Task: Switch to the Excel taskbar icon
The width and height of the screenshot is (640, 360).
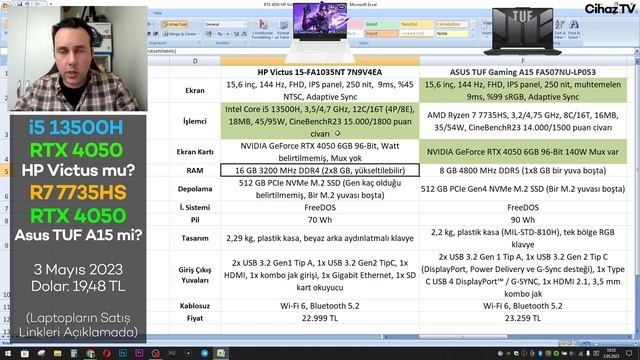Action: click(221, 353)
